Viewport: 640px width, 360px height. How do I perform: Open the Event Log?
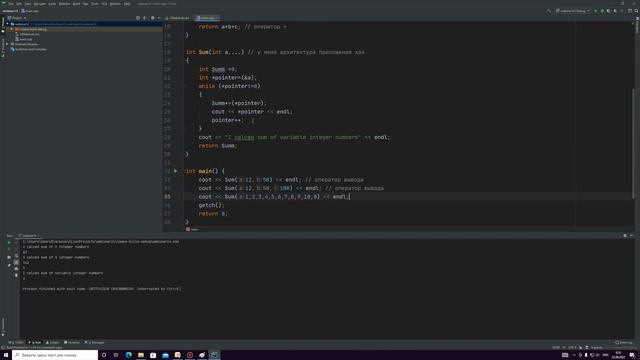(624, 342)
